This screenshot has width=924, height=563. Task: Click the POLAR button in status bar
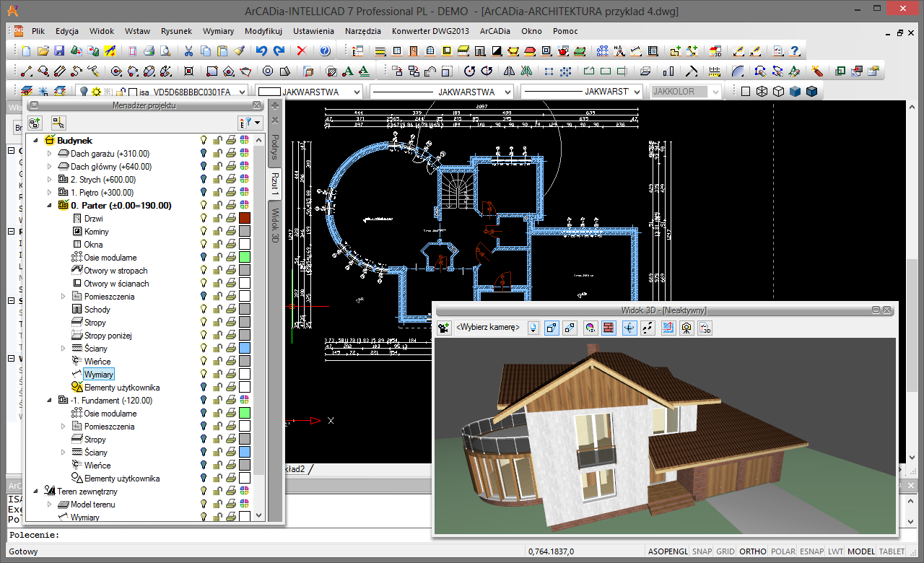783,551
